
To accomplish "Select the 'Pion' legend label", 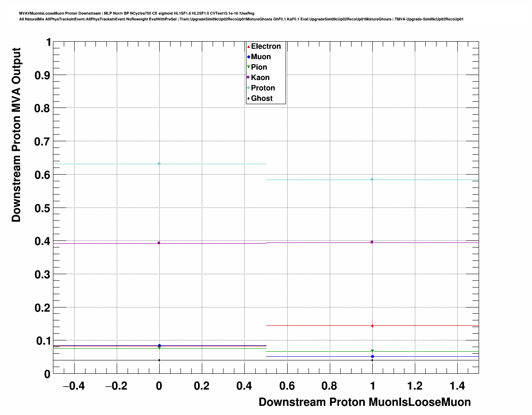I will [259, 67].
